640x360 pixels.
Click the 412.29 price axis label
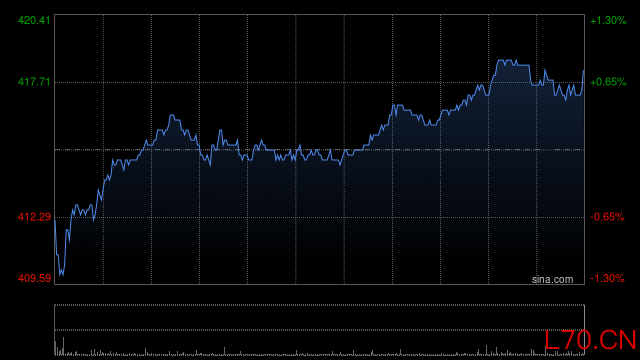coord(34,217)
